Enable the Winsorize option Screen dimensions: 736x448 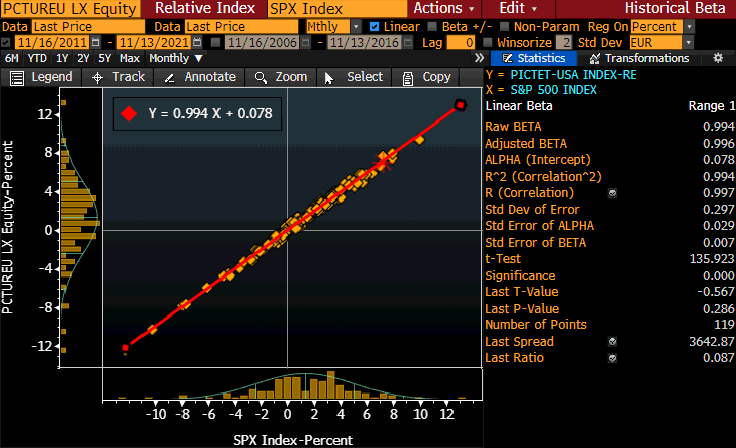click(x=488, y=43)
